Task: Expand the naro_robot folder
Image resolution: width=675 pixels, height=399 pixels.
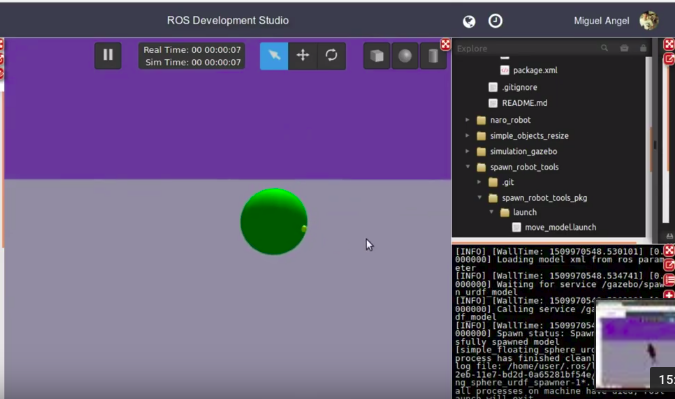Action: click(468, 120)
